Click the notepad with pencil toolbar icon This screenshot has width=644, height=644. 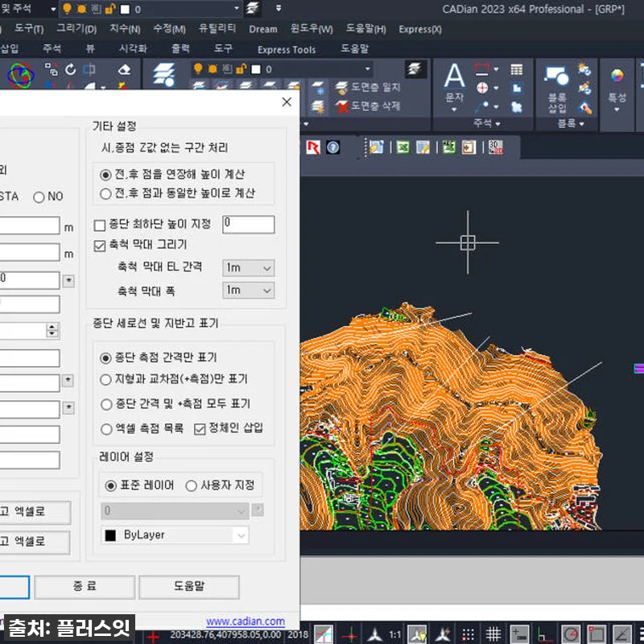coord(423,147)
